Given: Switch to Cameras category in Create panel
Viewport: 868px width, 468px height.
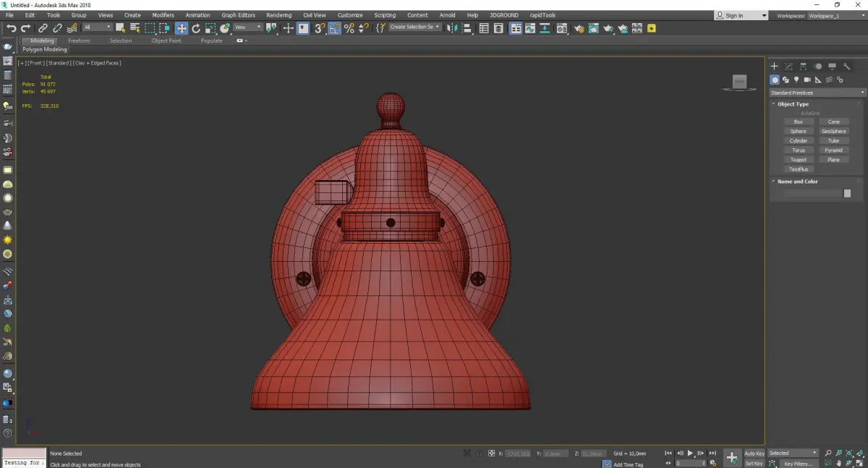Looking at the screenshot, I should click(807, 80).
